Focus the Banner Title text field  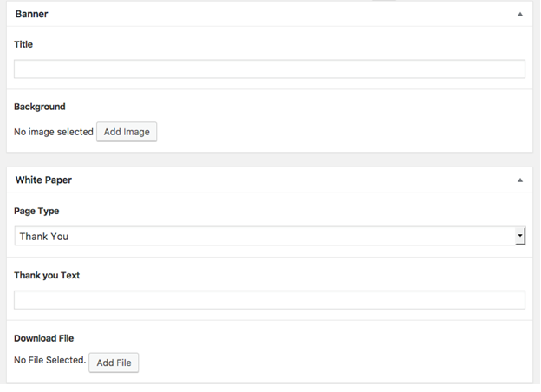click(270, 69)
